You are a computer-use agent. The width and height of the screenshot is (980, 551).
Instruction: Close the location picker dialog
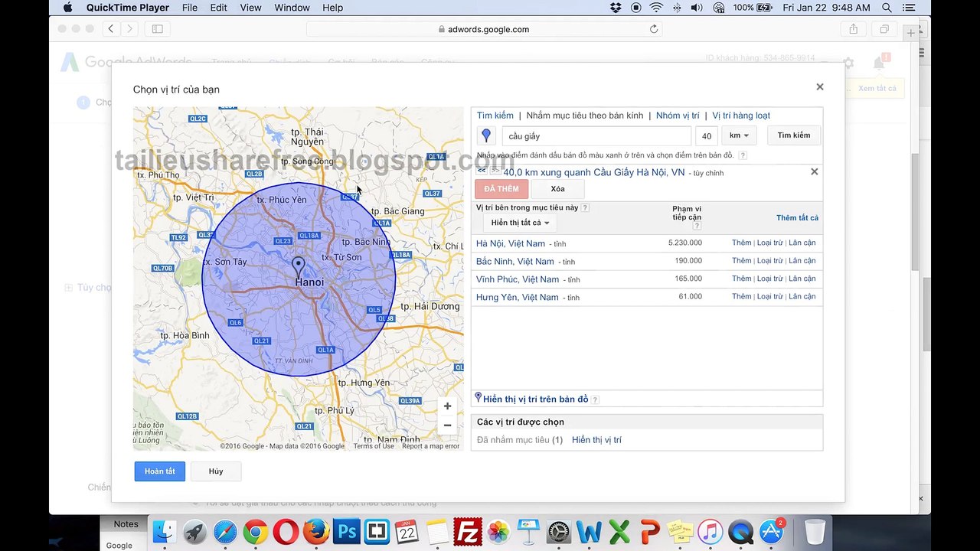click(x=820, y=87)
